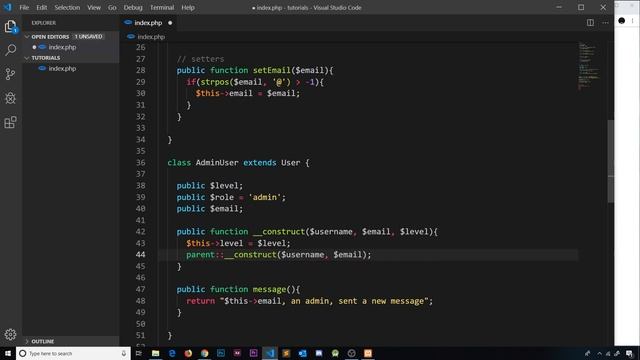Screen dimensions: 640x360
Task: Select index.php under Tutorials folder
Action: pyautogui.click(x=62, y=69)
